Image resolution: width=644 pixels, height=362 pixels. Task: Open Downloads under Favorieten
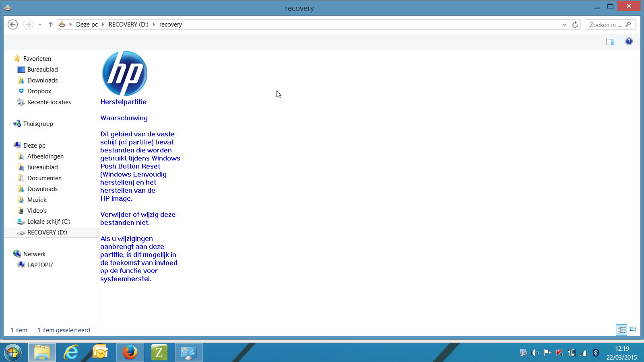tap(42, 80)
